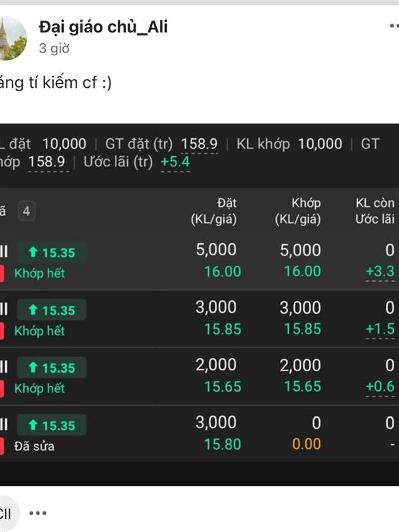Open Đại giáo chủ_Ali's profile name
This screenshot has height=532, width=399.
103,27
